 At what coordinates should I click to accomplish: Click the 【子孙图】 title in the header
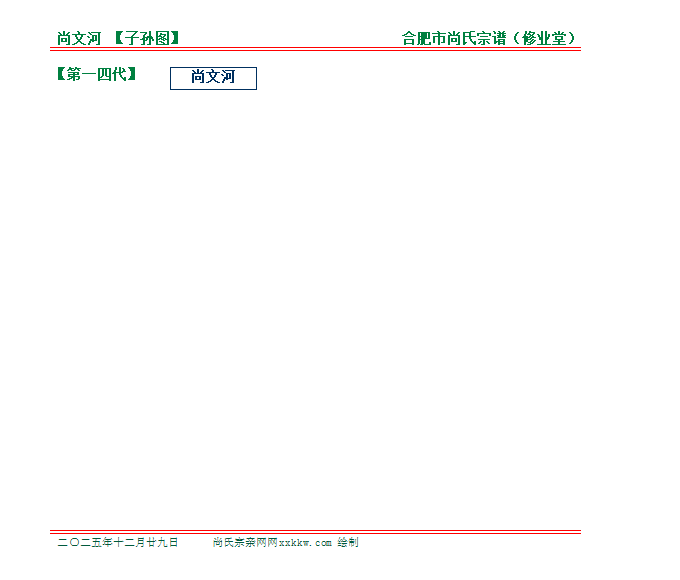[x=146, y=39]
